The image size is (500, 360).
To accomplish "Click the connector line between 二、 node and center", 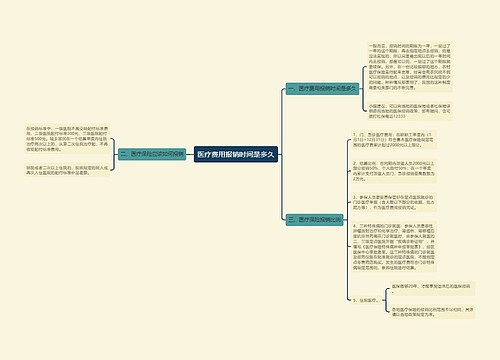I will pos(190,154).
